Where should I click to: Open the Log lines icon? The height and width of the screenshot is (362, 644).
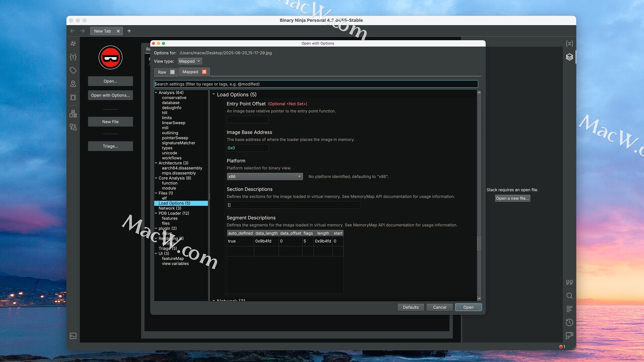[x=569, y=309]
